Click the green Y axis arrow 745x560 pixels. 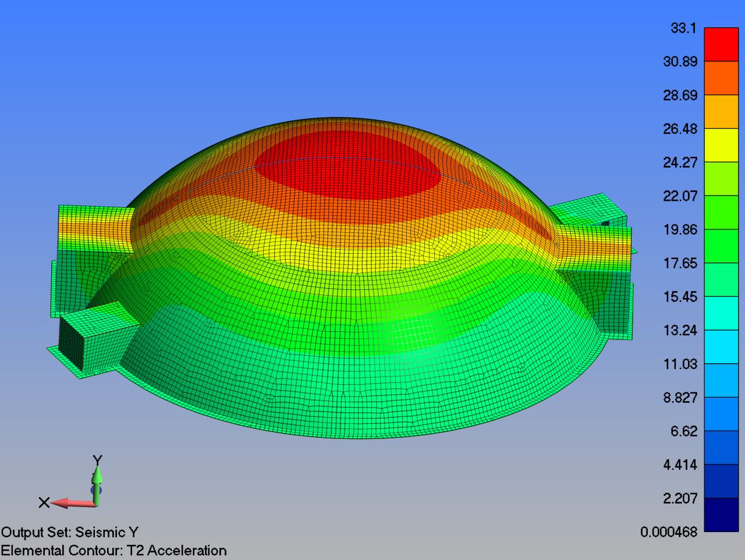(97, 474)
